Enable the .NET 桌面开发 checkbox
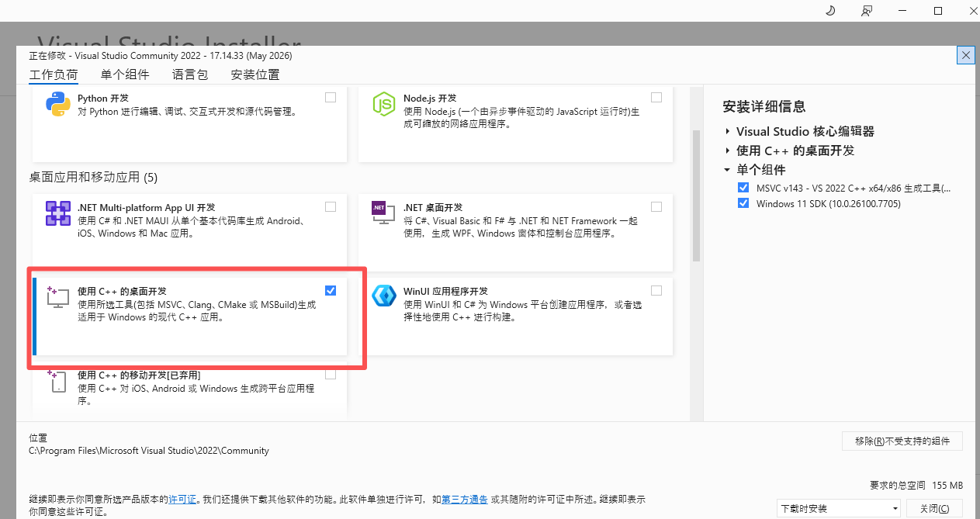The width and height of the screenshot is (980, 519). click(656, 207)
